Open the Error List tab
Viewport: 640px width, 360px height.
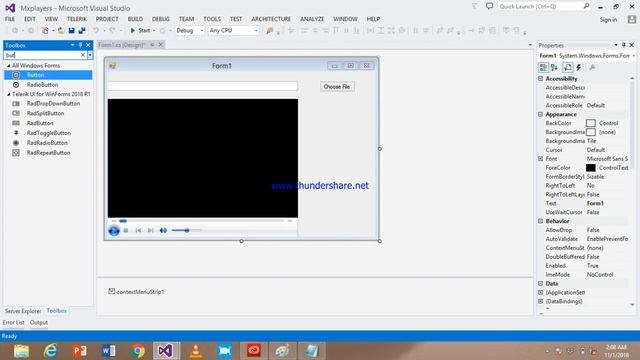pyautogui.click(x=13, y=322)
